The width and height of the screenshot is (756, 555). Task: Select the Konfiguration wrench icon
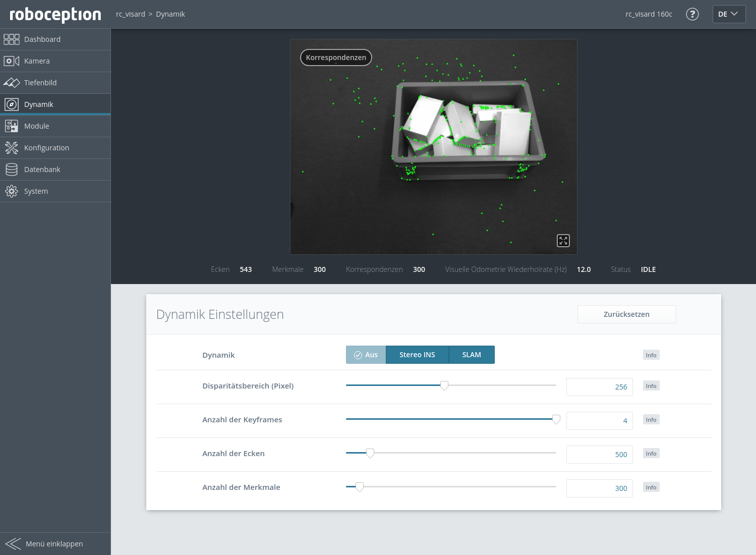click(x=12, y=147)
